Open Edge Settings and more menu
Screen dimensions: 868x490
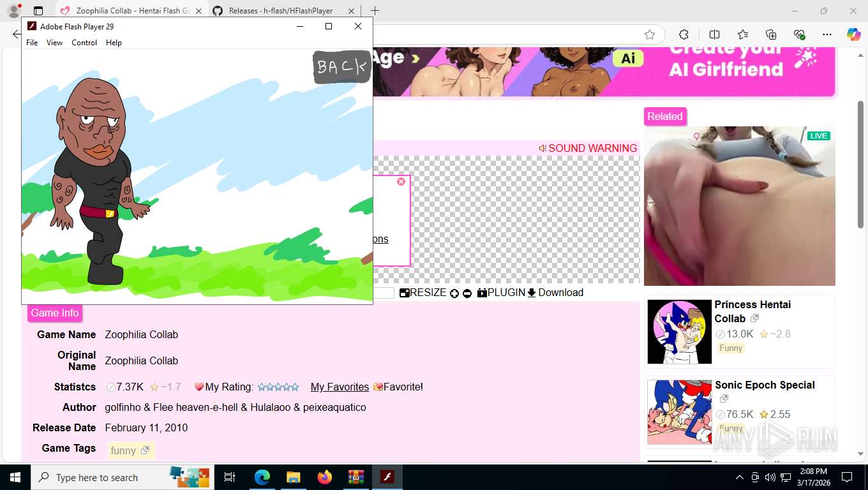[x=827, y=34]
